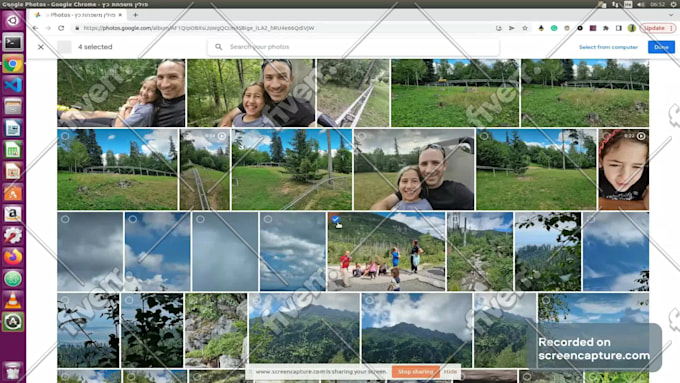Open the rocky cliff photo thumbnail

point(216,331)
